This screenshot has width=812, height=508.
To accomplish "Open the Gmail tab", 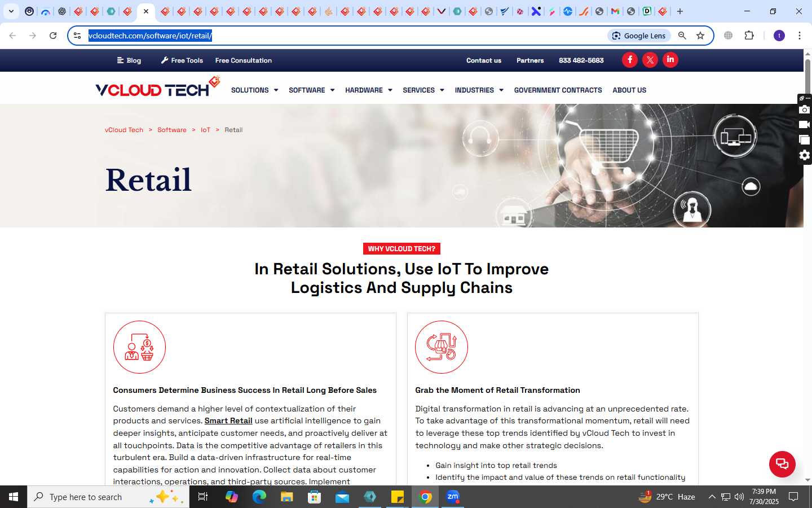I will coord(615,11).
